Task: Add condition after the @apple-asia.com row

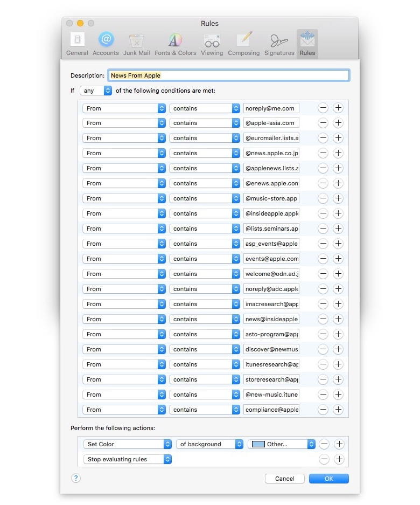Action: pyautogui.click(x=338, y=123)
